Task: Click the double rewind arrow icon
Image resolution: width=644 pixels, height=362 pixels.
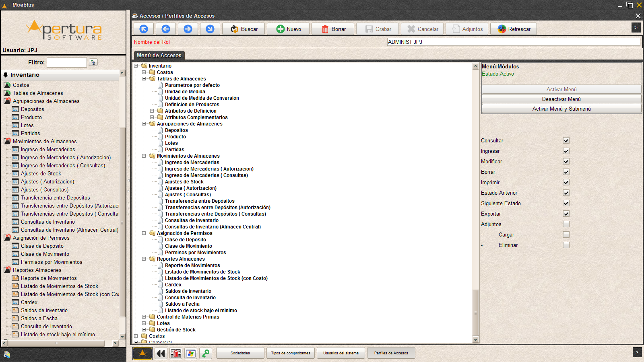Action: coord(161,353)
